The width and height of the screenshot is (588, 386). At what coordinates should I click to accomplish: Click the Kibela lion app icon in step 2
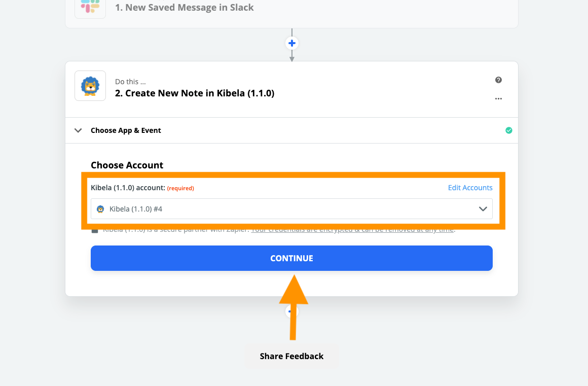pos(90,86)
